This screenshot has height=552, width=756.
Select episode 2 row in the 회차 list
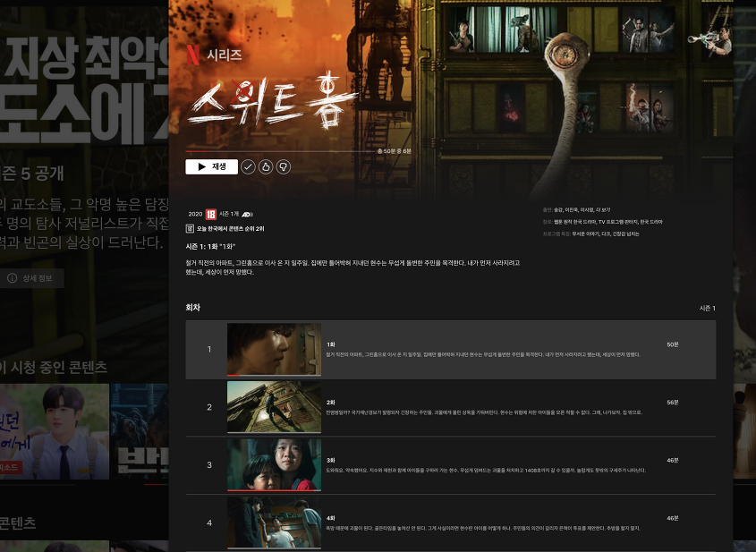447,407
